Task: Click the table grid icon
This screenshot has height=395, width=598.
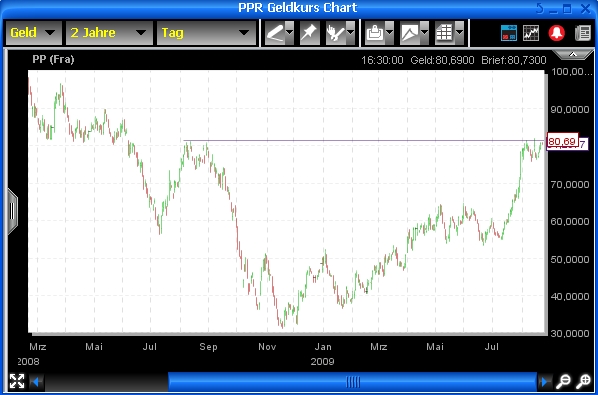Action: coord(444,33)
